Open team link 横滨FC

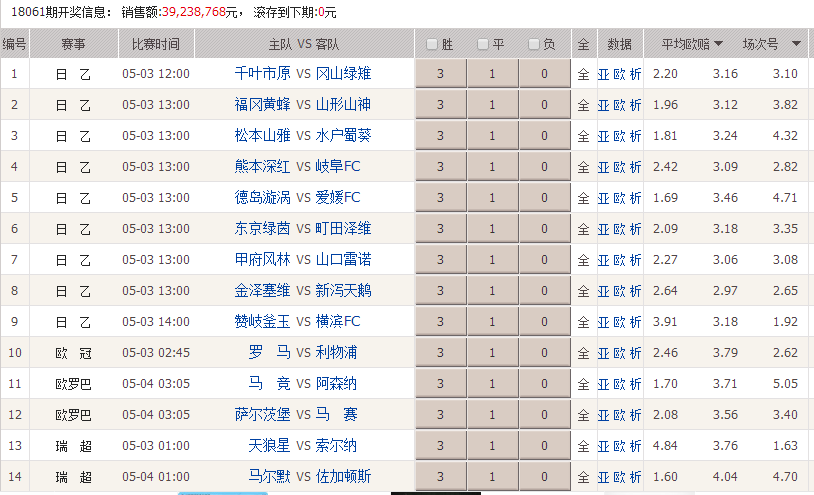pyautogui.click(x=337, y=321)
